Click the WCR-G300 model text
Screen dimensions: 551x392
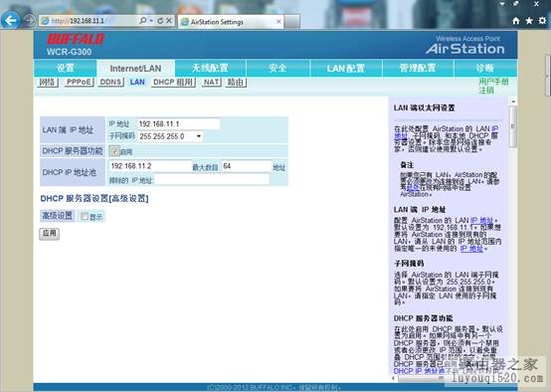(x=69, y=52)
